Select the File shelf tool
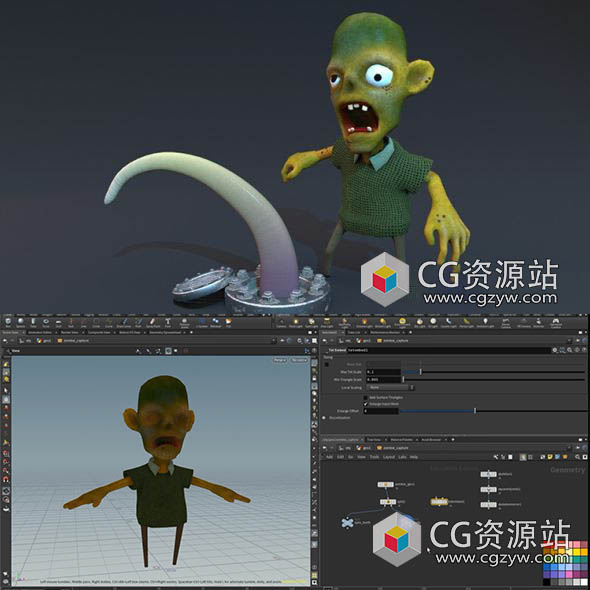590x590 pixels. pyautogui.click(x=228, y=323)
